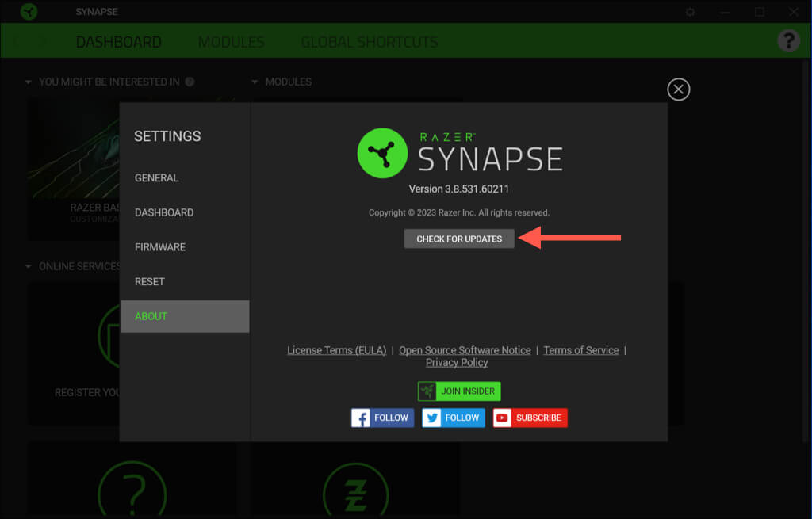Open the Terms of Service link
812x519 pixels.
(x=581, y=350)
